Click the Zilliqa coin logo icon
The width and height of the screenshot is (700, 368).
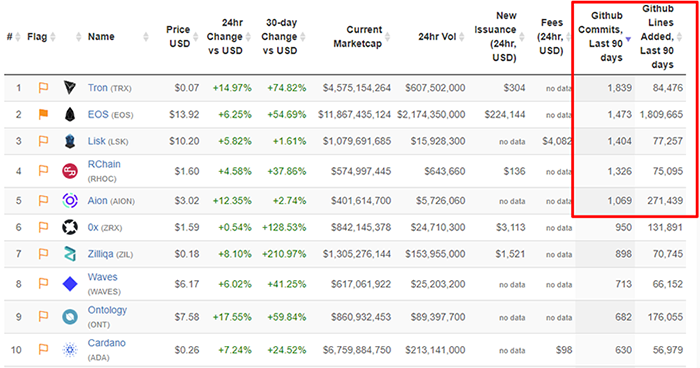[x=70, y=254]
